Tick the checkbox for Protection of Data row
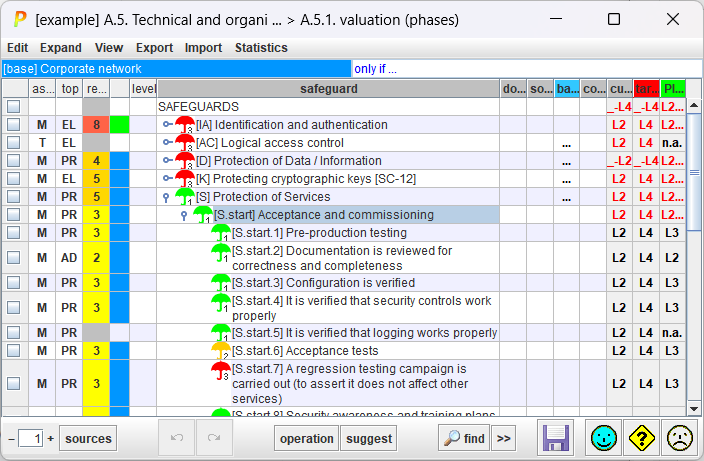Screen dimensions: 704x461 (x=13, y=160)
